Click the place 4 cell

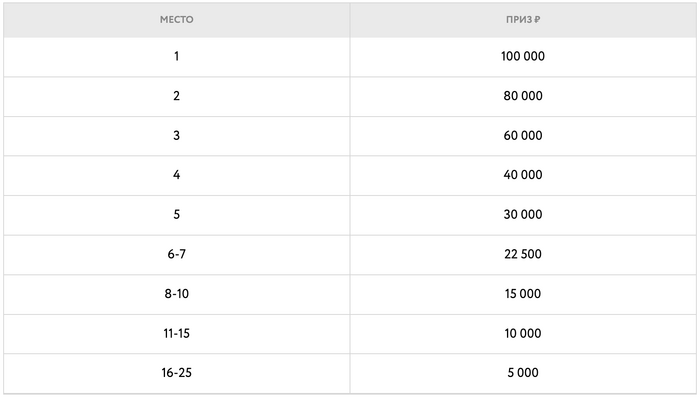[x=176, y=175]
